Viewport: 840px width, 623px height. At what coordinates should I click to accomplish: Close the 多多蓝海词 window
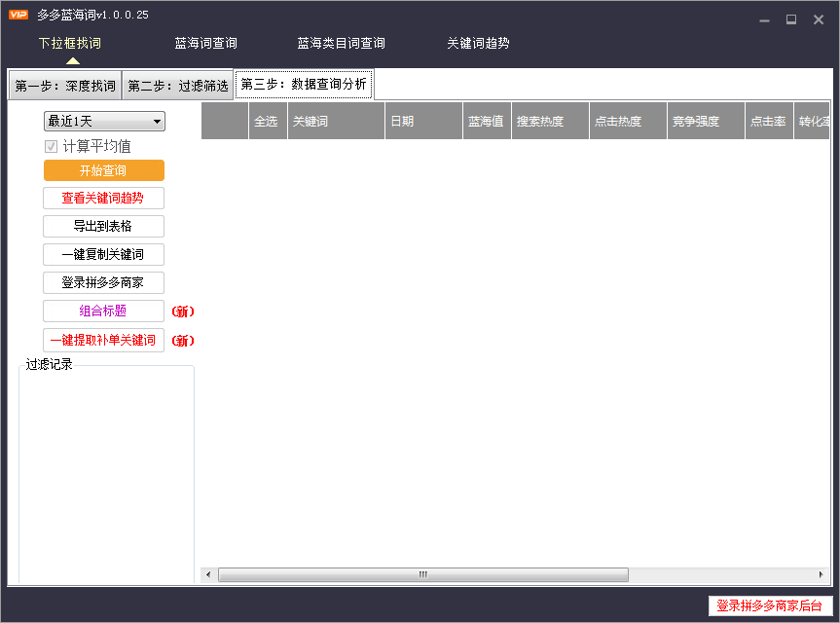(818, 19)
